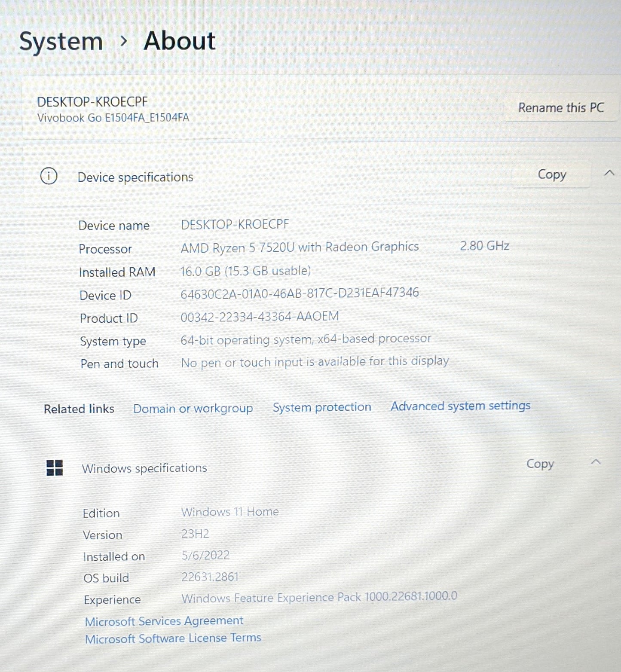The width and height of the screenshot is (621, 672).
Task: Click the Experience row label
Action: [112, 600]
